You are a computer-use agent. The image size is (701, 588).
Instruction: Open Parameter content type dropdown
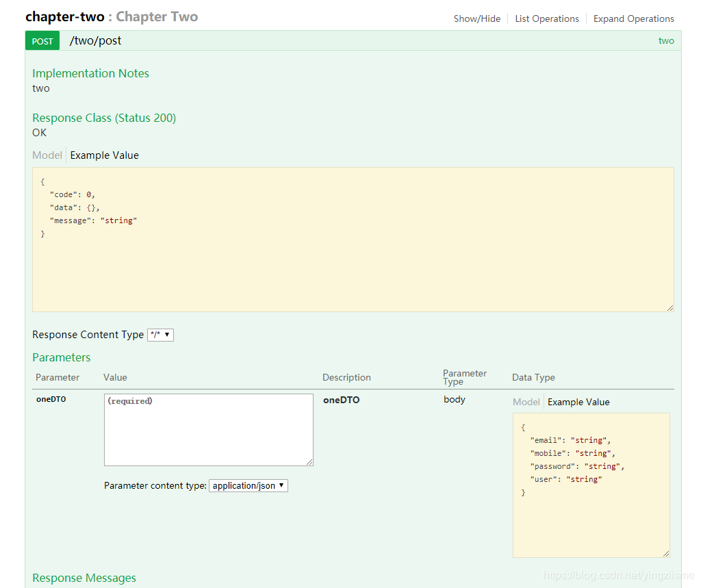248,485
